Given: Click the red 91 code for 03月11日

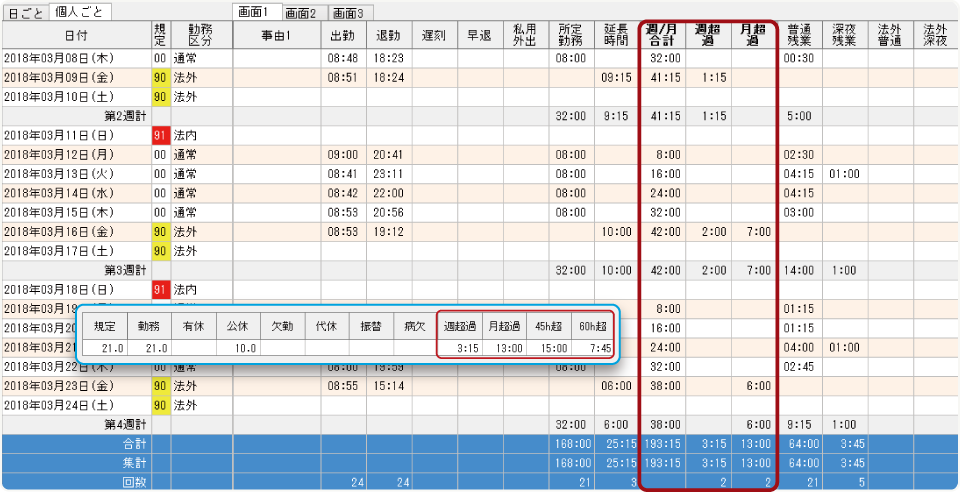Looking at the screenshot, I should [x=160, y=135].
